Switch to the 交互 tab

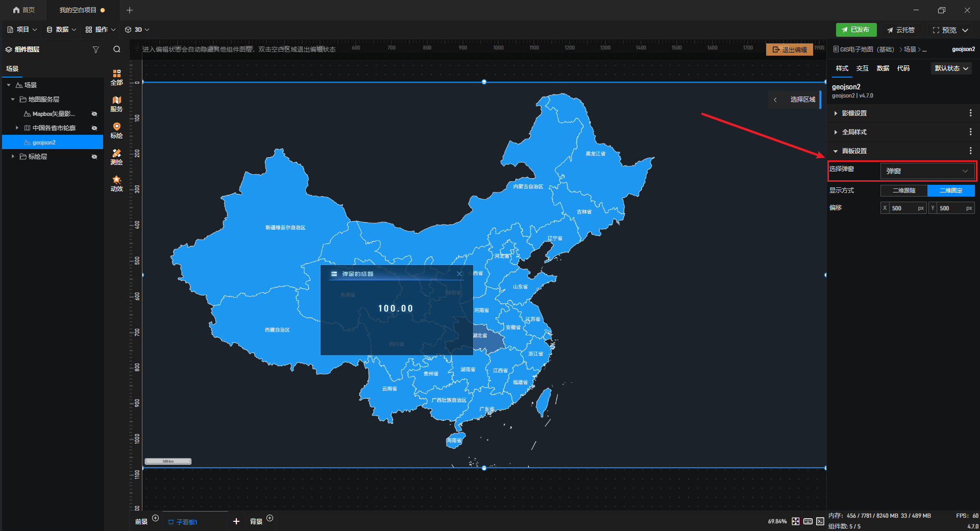pos(862,68)
